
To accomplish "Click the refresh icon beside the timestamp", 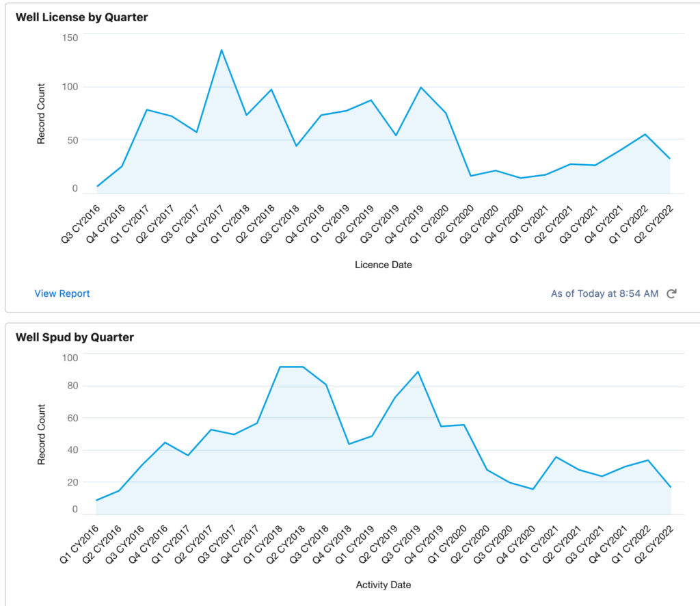I will (671, 293).
